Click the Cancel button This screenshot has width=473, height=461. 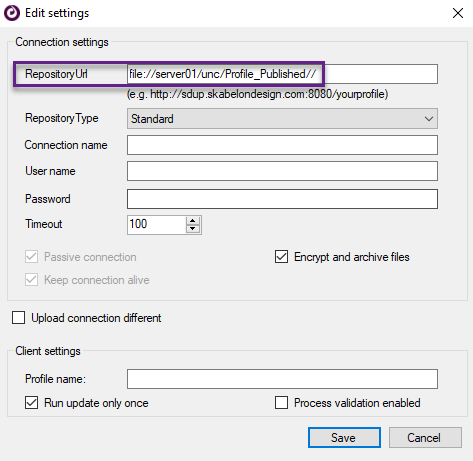click(x=425, y=437)
